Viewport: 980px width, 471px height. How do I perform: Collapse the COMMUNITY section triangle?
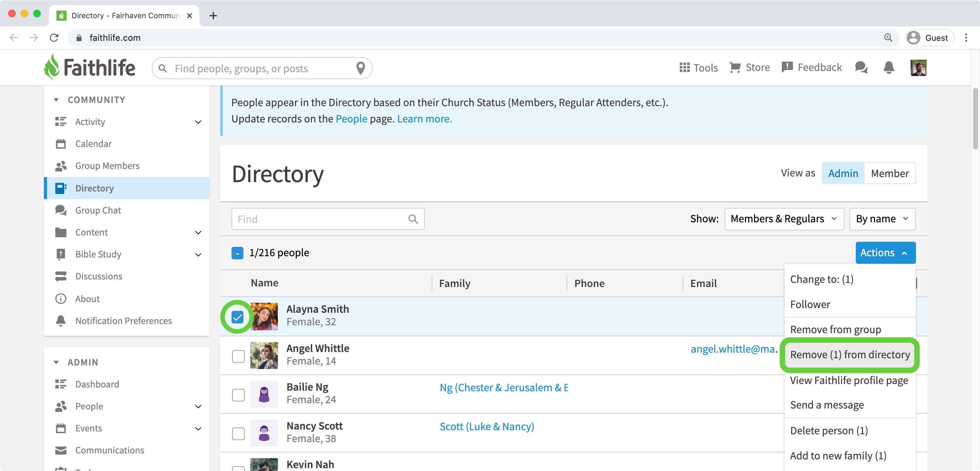(56, 100)
